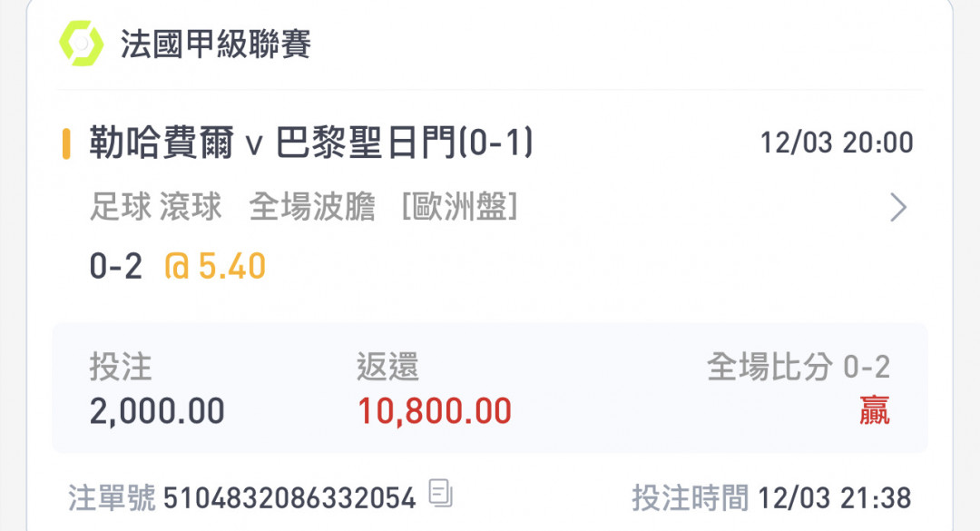Click the 返還 return label
Viewport: 980px width, 531px height.
[387, 368]
